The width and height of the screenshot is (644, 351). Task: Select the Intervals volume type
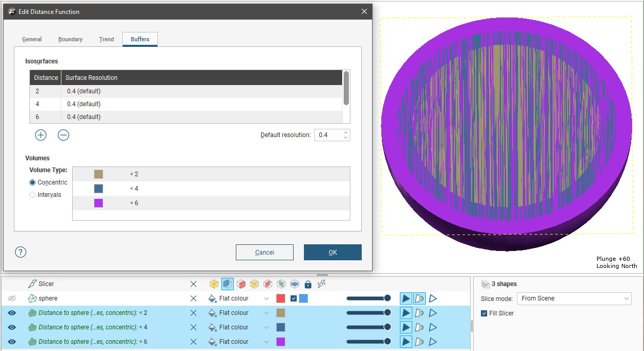[33, 195]
